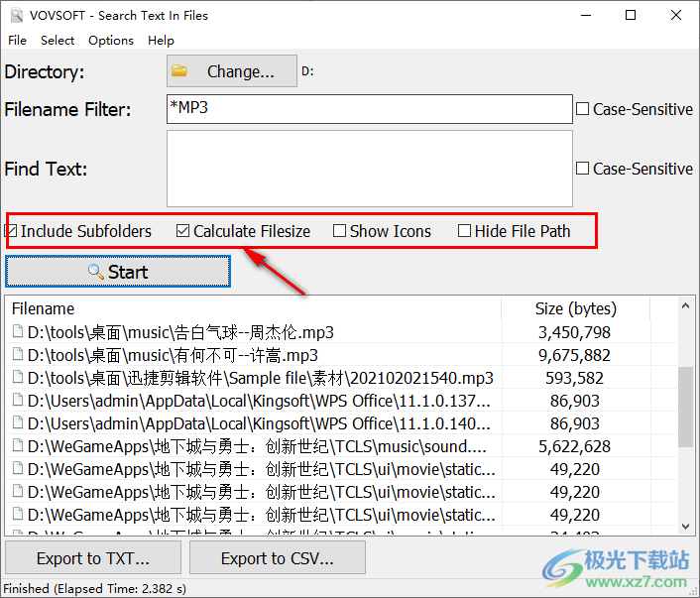Select row ending 202102021540.mp3
The width and height of the screenshot is (700, 598).
tap(341, 378)
